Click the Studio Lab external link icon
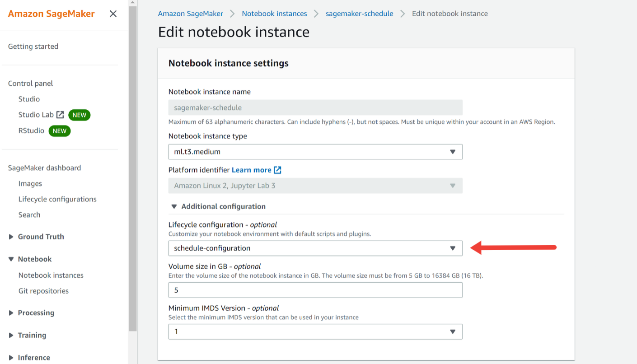Image resolution: width=637 pixels, height=364 pixels. coord(60,115)
